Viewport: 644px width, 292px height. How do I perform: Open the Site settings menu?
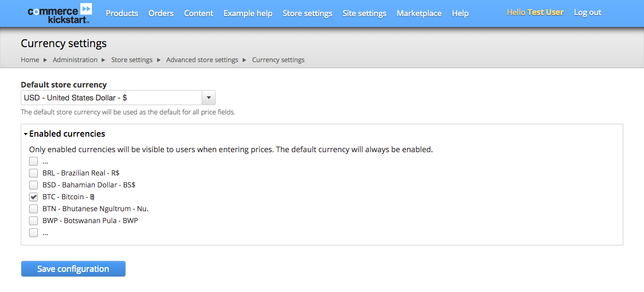pos(365,13)
